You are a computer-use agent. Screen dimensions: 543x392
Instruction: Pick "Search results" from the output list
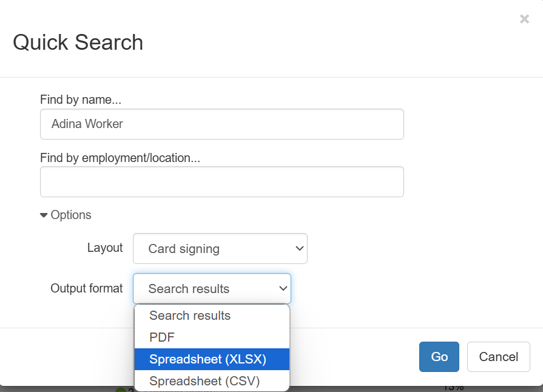pyautogui.click(x=189, y=316)
